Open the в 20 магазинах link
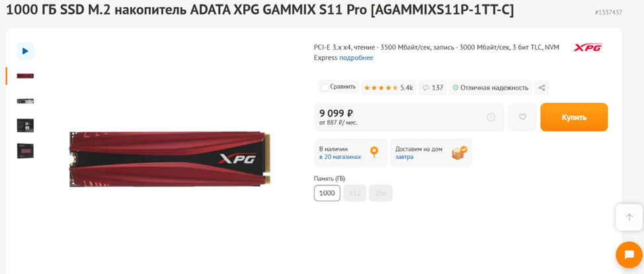The image size is (644, 274). coord(340,157)
